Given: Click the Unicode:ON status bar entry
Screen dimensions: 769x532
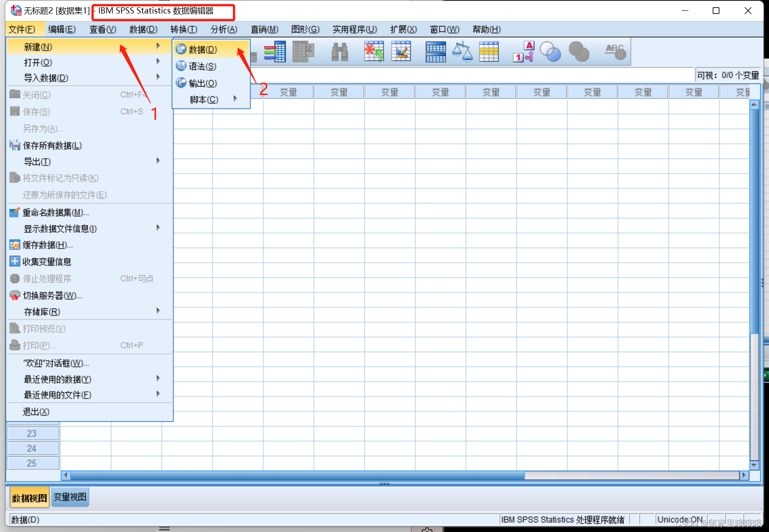Looking at the screenshot, I should click(680, 519).
